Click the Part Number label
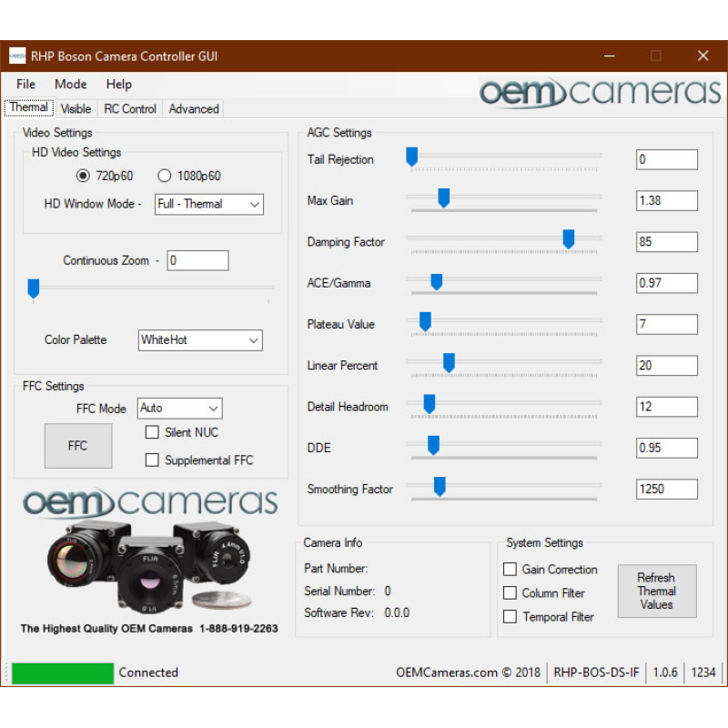 click(336, 568)
